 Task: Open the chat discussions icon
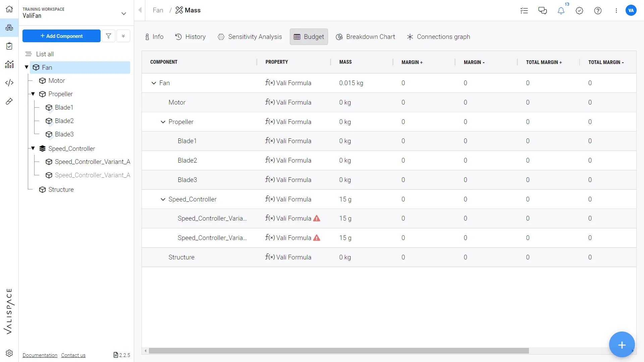tap(542, 11)
